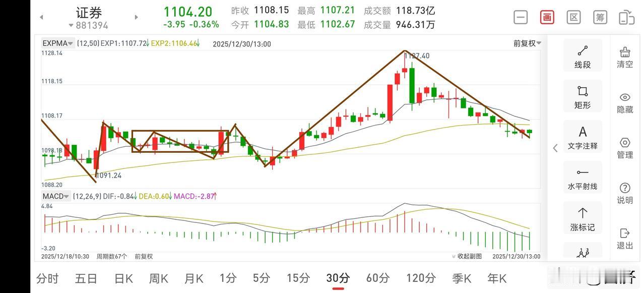644x293 pixels.
Task: Select the 矩形 rectangle drawing tool
Action: (582, 96)
